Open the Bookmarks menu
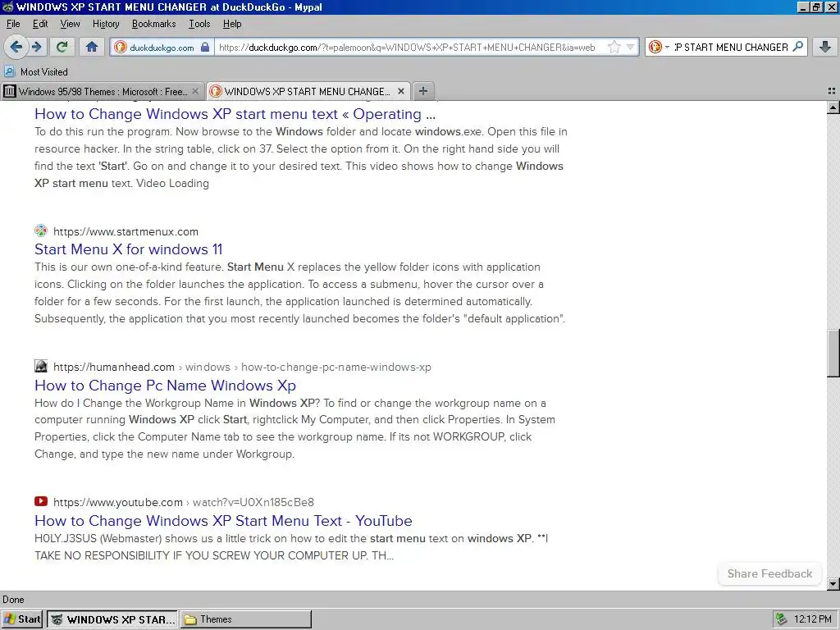 click(153, 24)
